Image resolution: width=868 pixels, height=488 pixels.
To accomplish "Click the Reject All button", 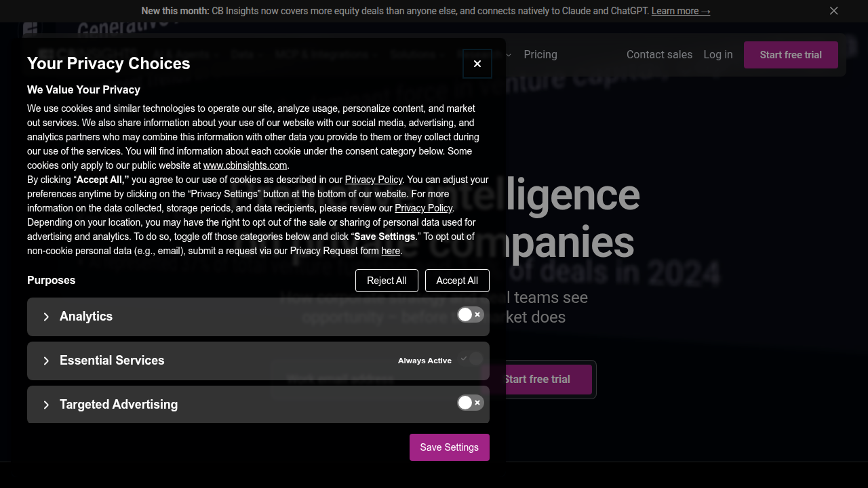I will click(387, 281).
